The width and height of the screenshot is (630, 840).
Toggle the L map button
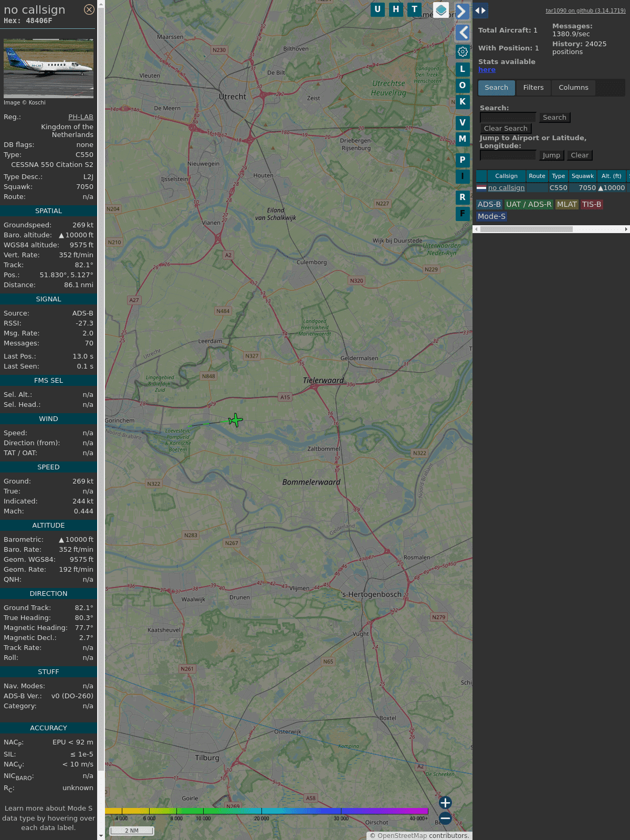click(x=463, y=69)
